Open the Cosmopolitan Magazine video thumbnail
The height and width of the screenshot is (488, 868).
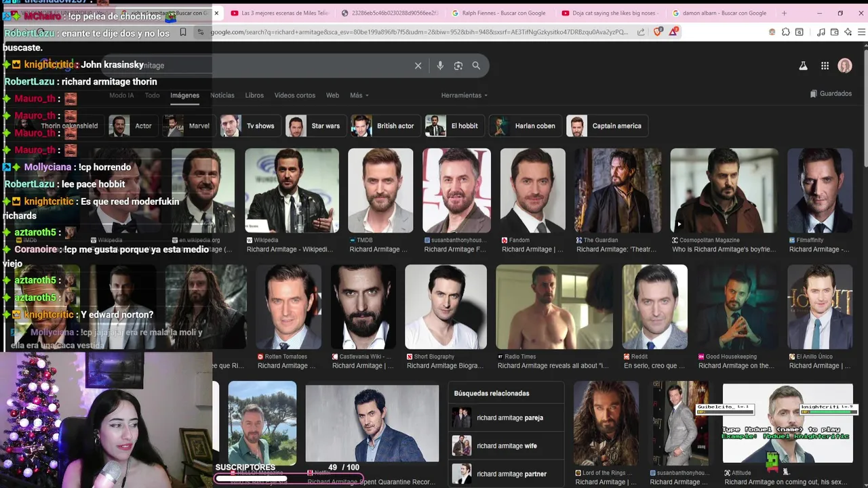coord(724,190)
